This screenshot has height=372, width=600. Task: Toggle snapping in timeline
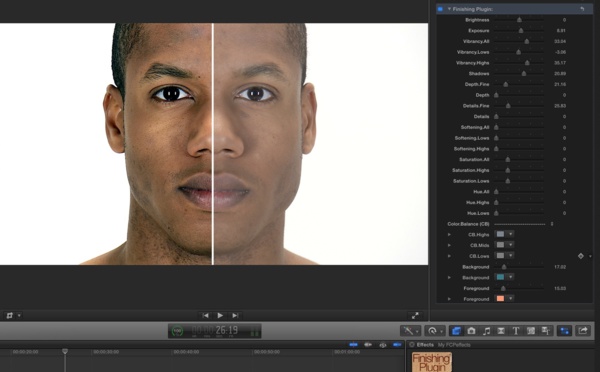[398, 345]
